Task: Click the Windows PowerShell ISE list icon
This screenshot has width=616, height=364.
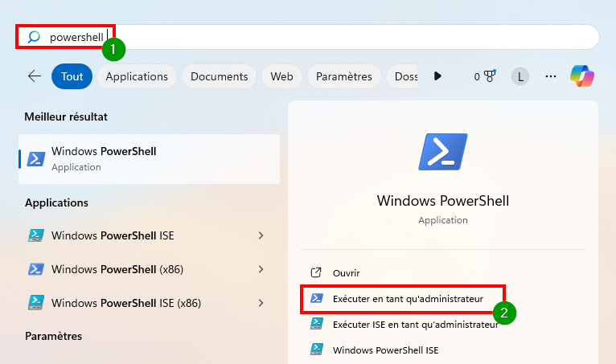Action: pos(35,235)
